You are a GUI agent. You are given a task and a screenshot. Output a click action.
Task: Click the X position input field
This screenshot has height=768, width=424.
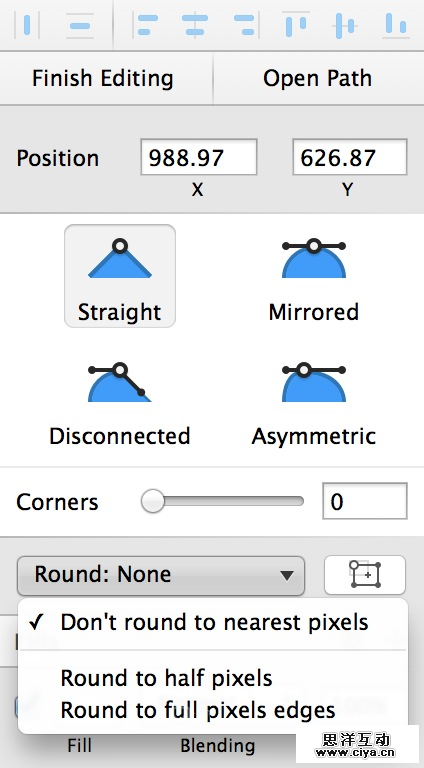199,157
